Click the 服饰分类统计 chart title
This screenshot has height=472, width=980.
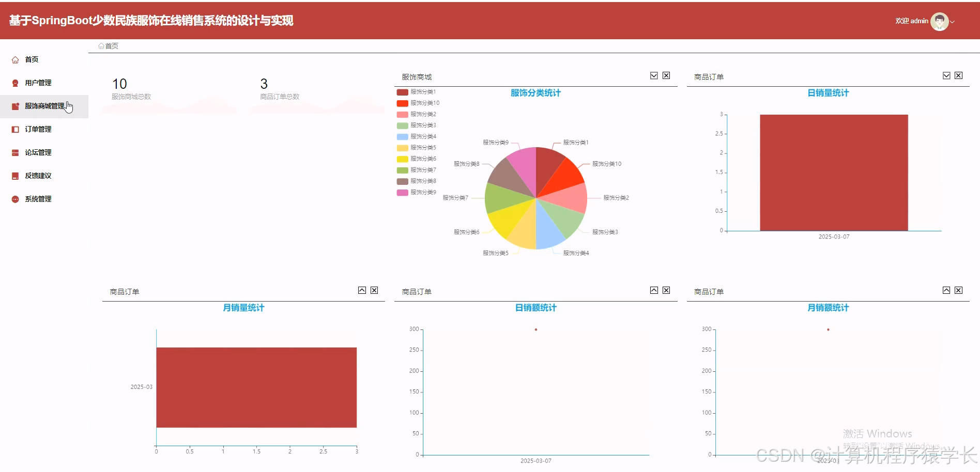pos(535,93)
